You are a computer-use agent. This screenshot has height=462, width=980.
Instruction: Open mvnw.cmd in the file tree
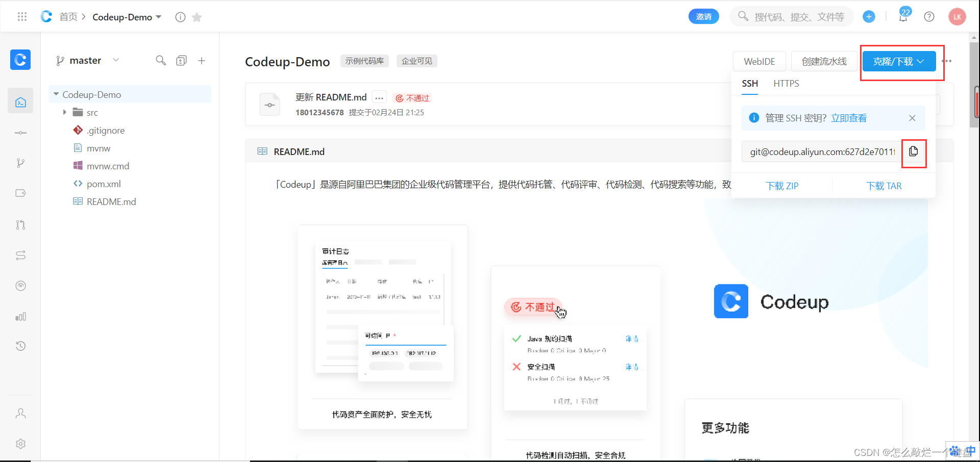(x=108, y=166)
